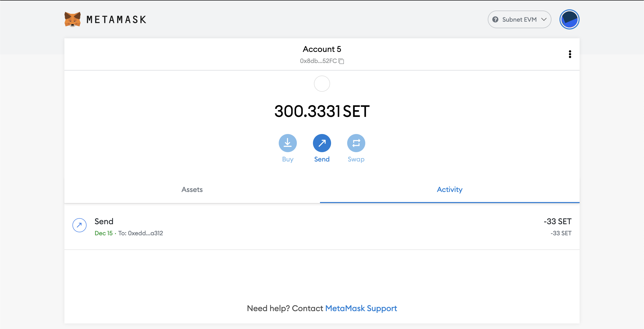This screenshot has height=329, width=644.
Task: Click the Dec 15 date text
Action: [104, 233]
